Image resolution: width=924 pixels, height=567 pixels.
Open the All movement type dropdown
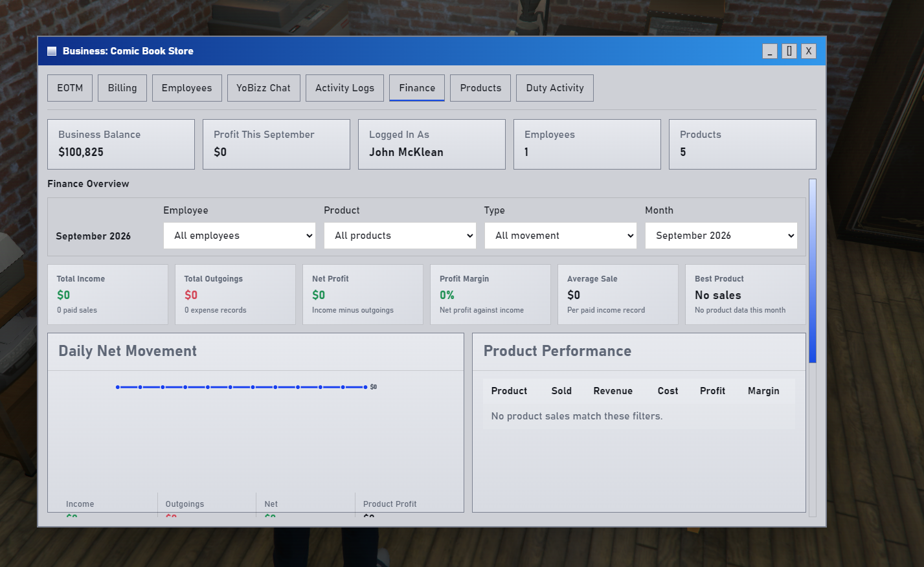coord(561,236)
